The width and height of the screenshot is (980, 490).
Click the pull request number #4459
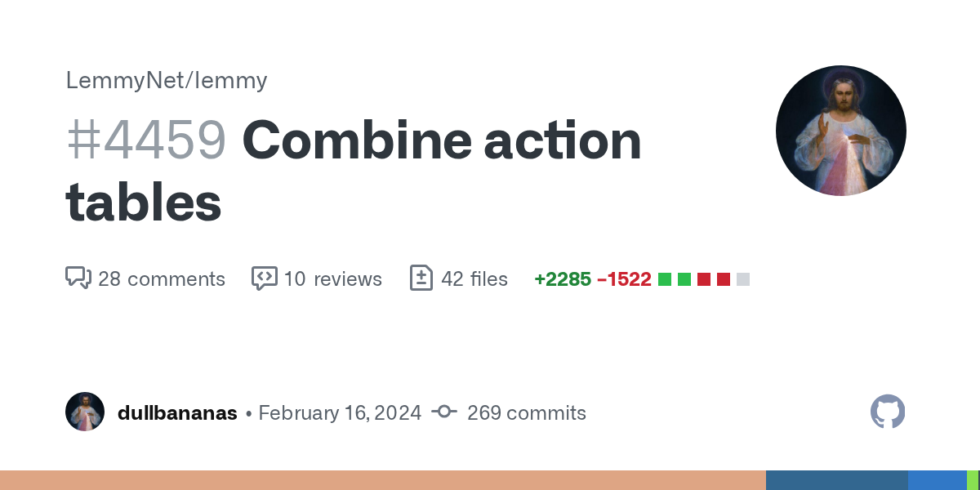(146, 140)
